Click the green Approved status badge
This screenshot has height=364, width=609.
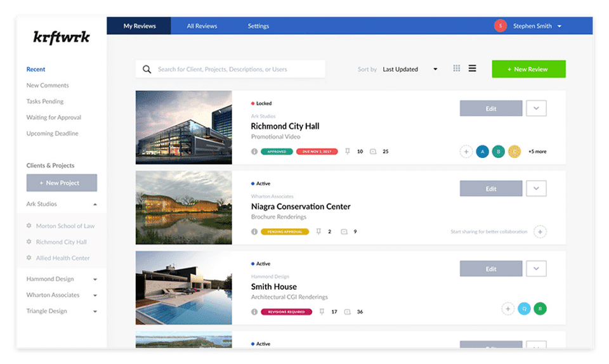pyautogui.click(x=277, y=152)
